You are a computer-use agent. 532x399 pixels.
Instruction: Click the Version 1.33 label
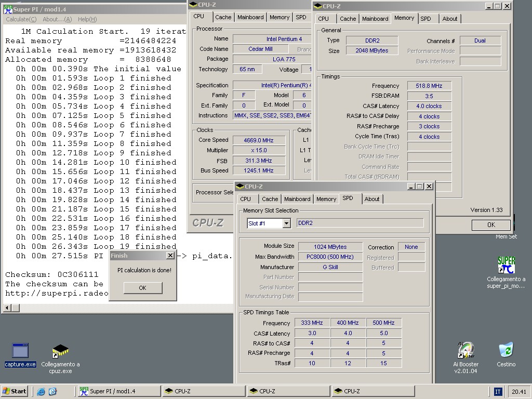486,210
